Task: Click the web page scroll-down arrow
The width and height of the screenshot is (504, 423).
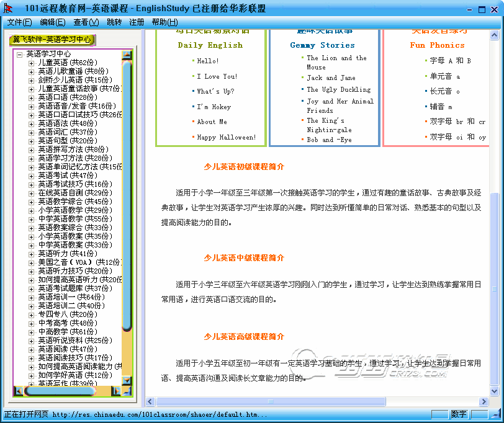Action: click(x=494, y=391)
